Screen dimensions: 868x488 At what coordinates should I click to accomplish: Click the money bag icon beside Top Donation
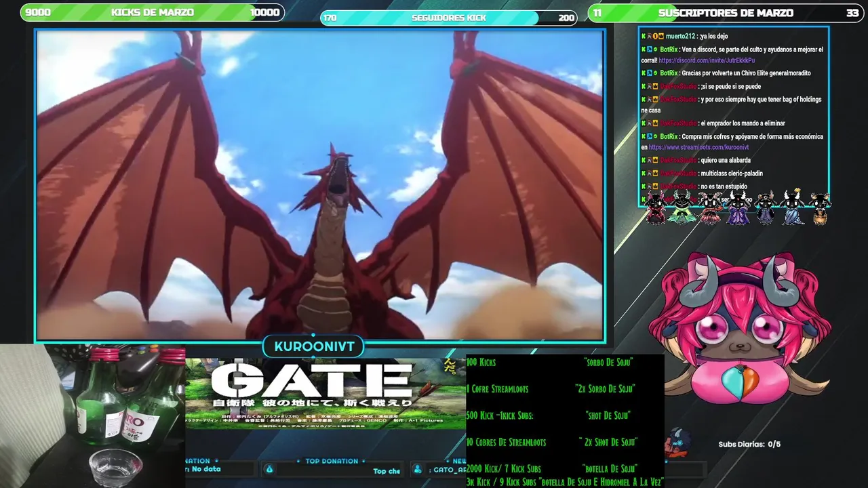pyautogui.click(x=269, y=469)
